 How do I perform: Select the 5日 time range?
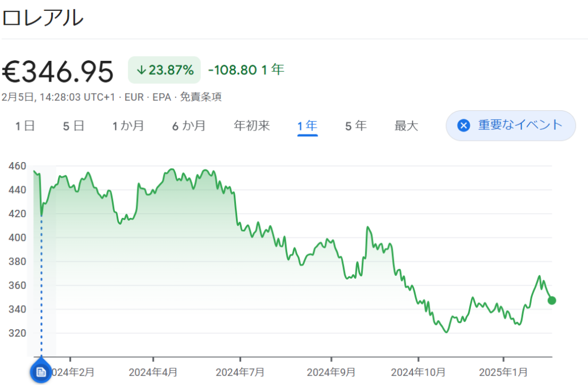73,126
